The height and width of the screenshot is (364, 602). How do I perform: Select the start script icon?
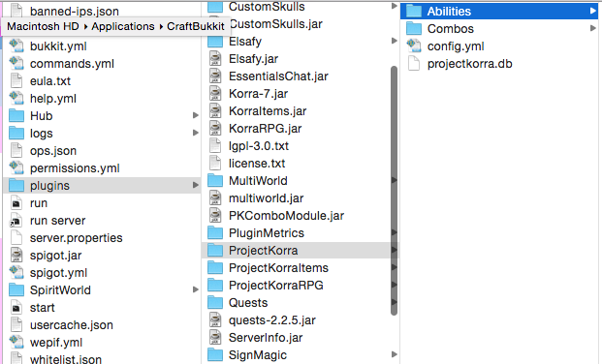click(x=16, y=308)
